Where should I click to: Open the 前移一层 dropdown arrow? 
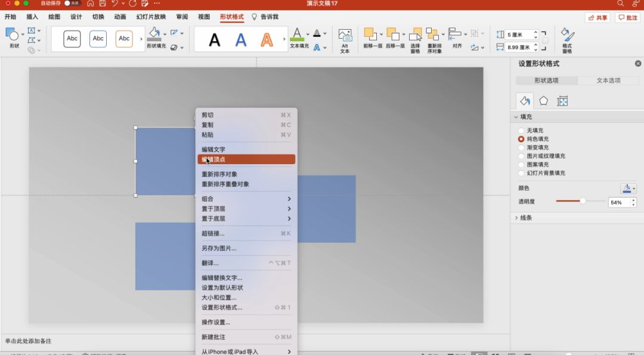(381, 34)
